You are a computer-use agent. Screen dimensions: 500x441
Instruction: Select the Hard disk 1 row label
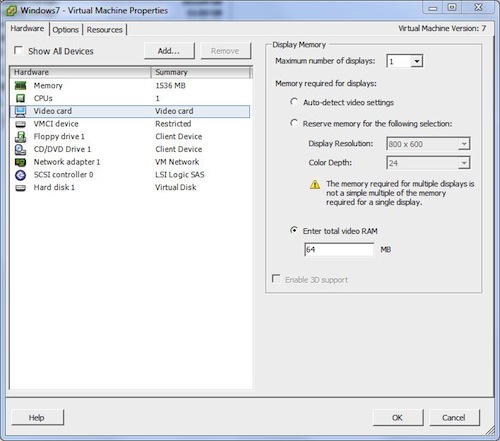pyautogui.click(x=54, y=188)
